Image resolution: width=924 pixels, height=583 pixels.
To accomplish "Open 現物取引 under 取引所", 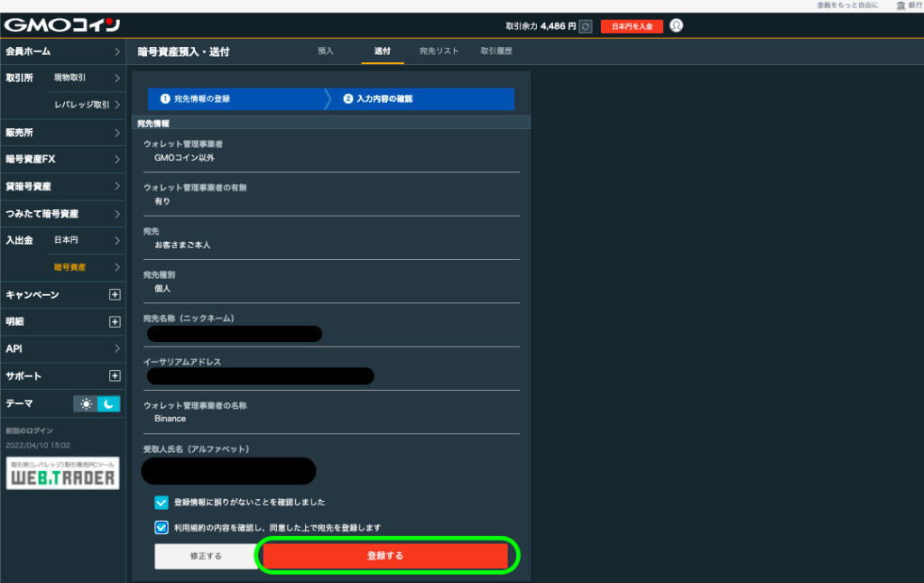I will point(88,78).
